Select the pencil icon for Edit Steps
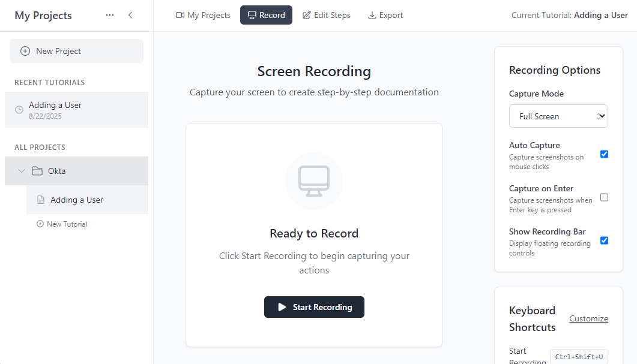637x364 pixels. (305, 15)
